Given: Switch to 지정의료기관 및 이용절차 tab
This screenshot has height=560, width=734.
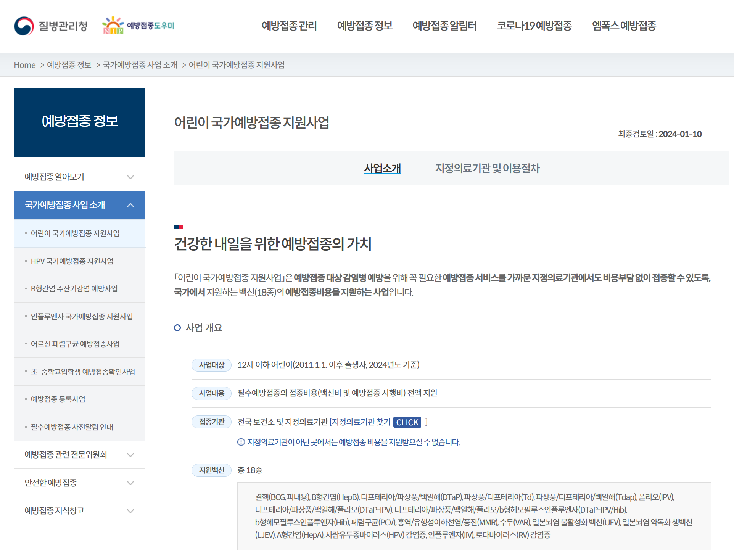Looking at the screenshot, I should tap(487, 168).
